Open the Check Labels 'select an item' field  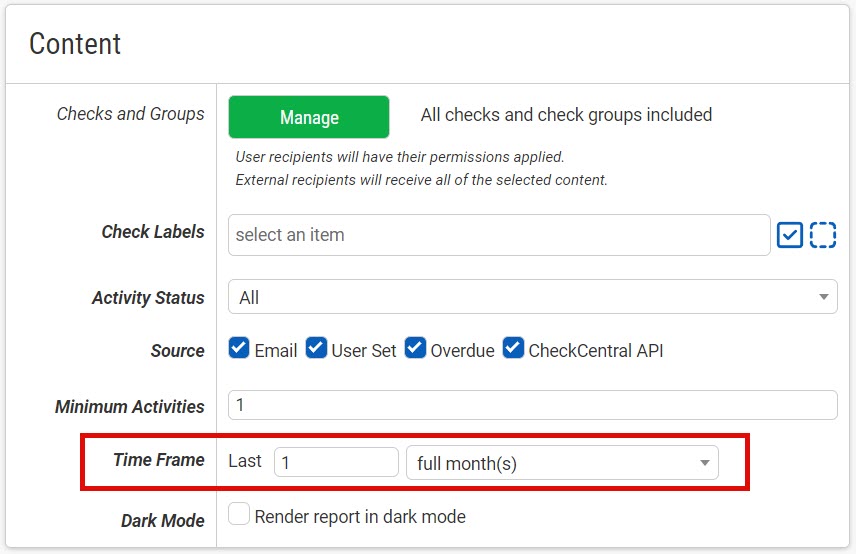pos(498,235)
